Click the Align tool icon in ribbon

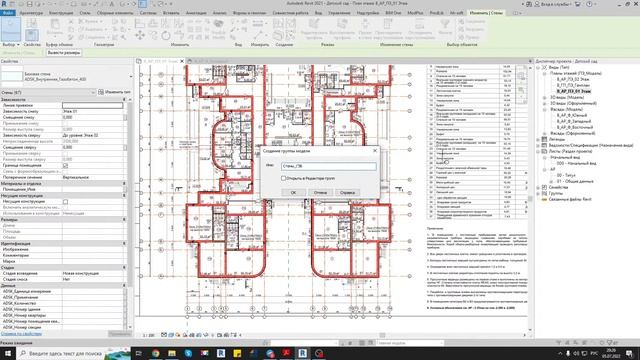[x=140, y=23]
